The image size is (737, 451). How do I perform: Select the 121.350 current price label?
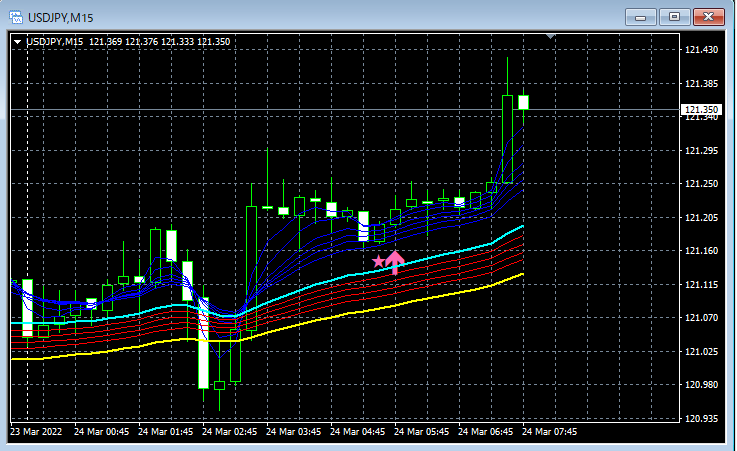click(701, 109)
